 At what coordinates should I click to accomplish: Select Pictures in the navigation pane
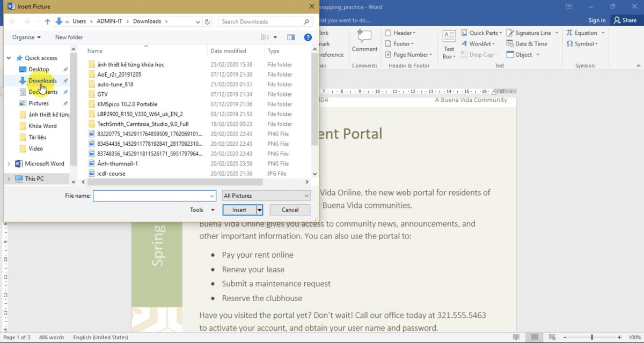pyautogui.click(x=39, y=103)
